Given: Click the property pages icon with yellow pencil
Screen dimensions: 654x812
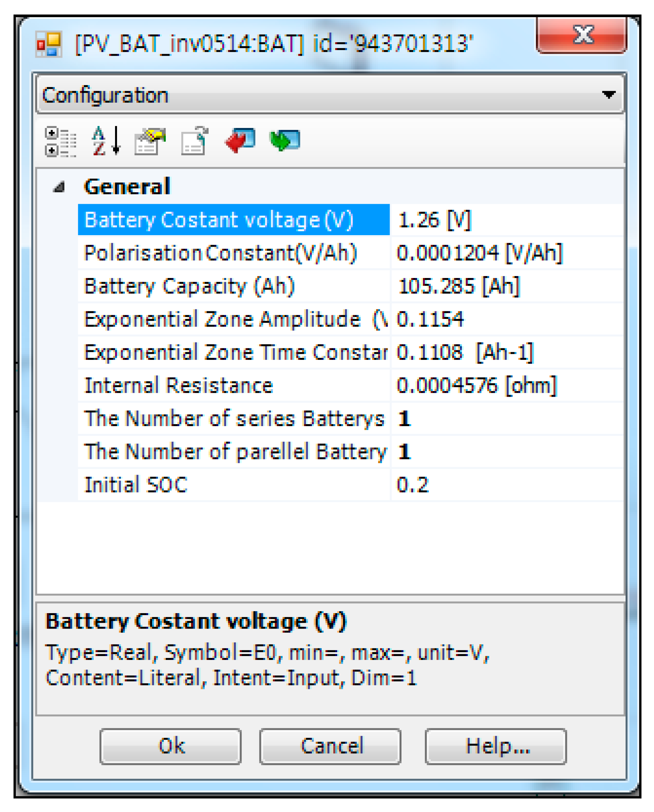Looking at the screenshot, I should pos(150,141).
